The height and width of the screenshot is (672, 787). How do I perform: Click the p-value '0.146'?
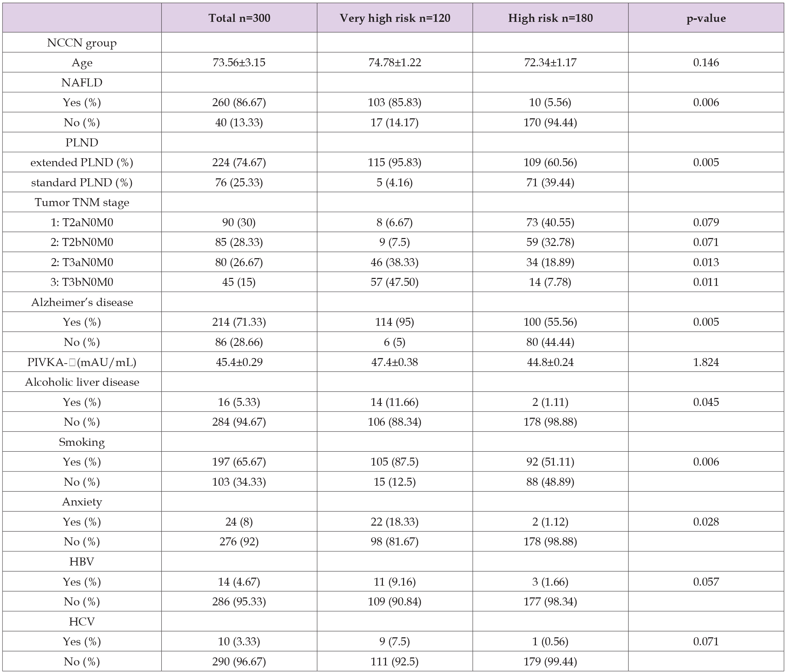tap(706, 62)
